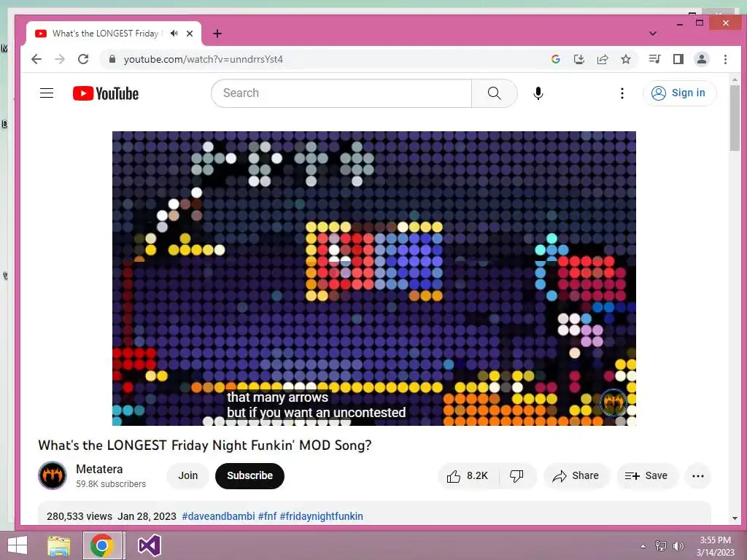Close the YouTube tab
Screen dimensions: 747x560
(190, 34)
